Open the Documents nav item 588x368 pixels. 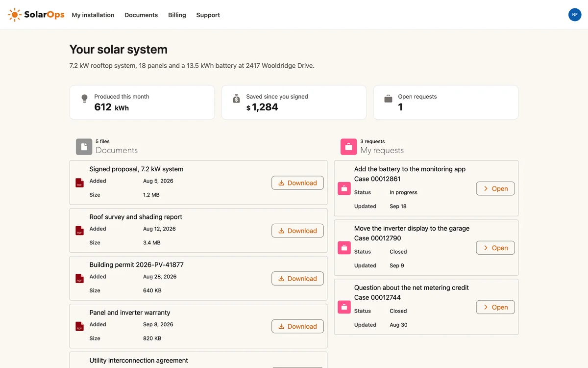pos(141,15)
